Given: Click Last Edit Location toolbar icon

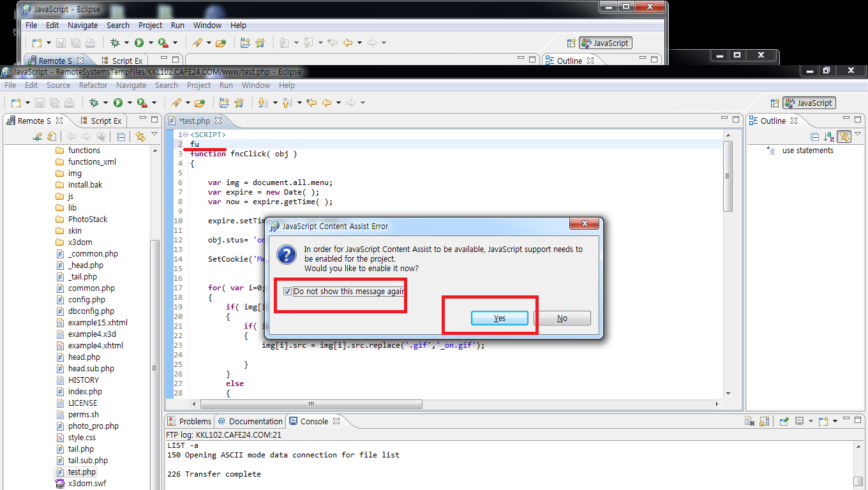Looking at the screenshot, I should click(x=311, y=103).
